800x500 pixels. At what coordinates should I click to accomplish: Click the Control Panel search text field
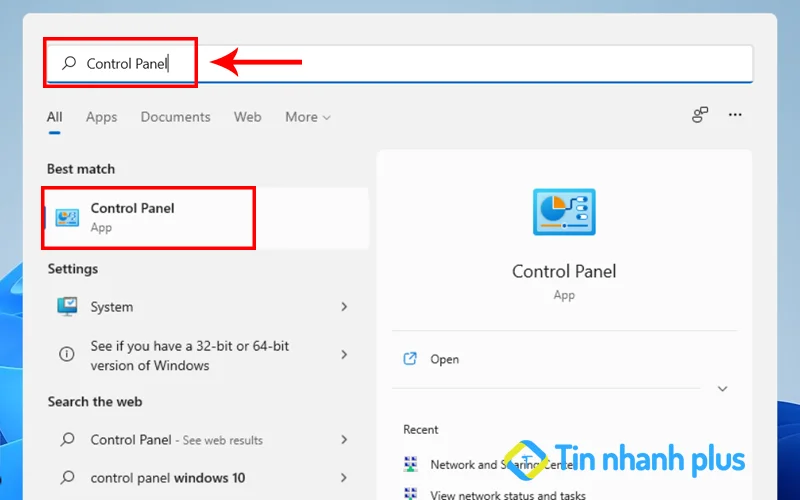[x=399, y=64]
